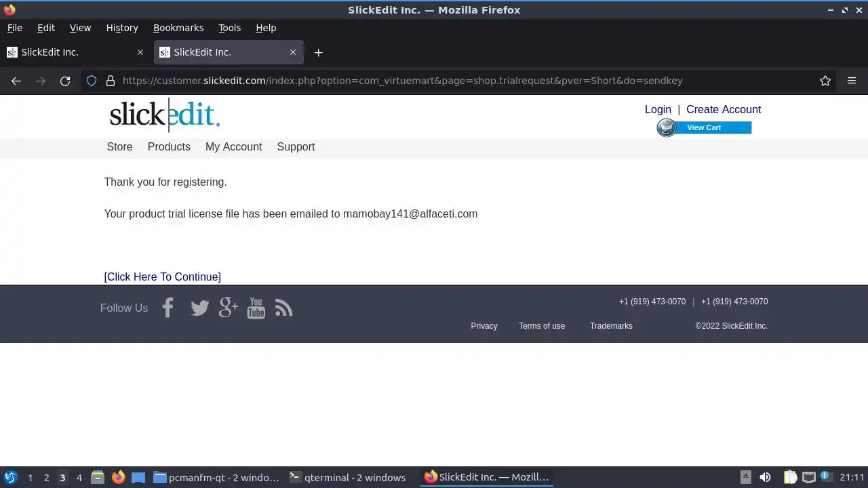This screenshot has width=868, height=488.
Task: Click the RSS feed icon
Action: click(x=283, y=308)
